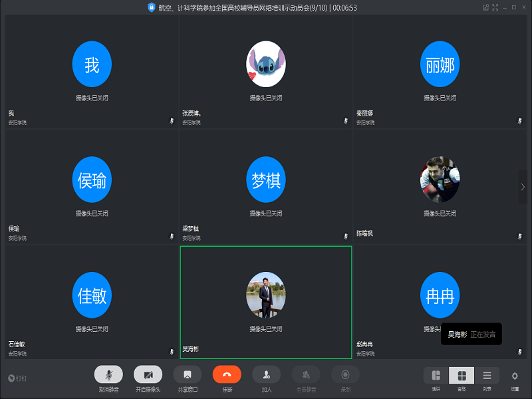Open the share window option (共享窗口)
532x399 pixels.
click(188, 374)
